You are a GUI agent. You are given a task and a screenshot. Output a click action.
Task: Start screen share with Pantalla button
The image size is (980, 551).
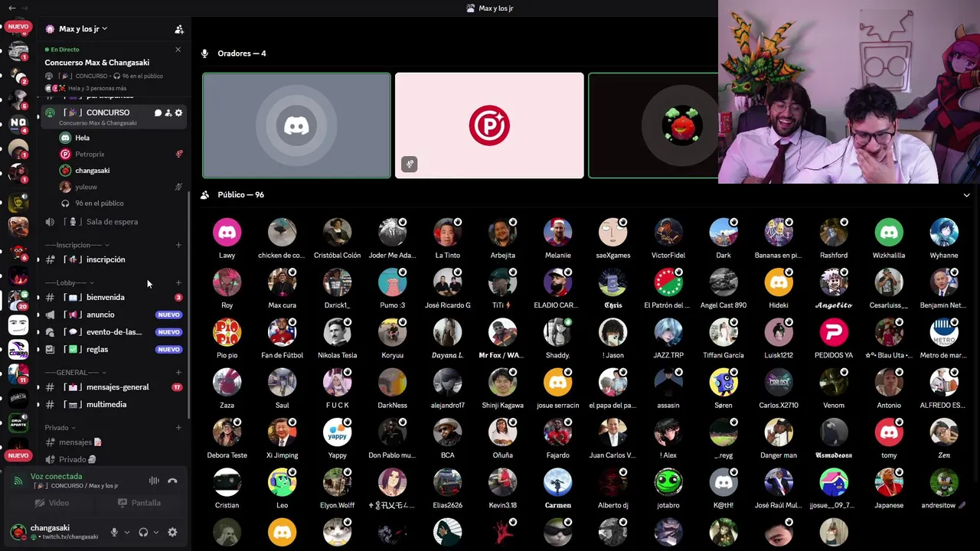(x=139, y=503)
